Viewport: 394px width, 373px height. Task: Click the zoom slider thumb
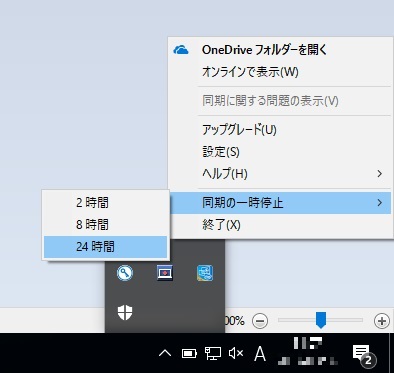pyautogui.click(x=321, y=320)
